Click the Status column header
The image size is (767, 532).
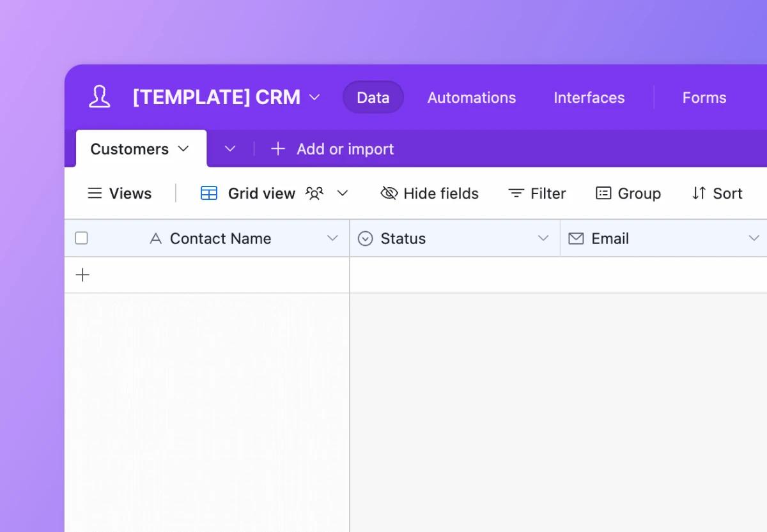(x=455, y=238)
